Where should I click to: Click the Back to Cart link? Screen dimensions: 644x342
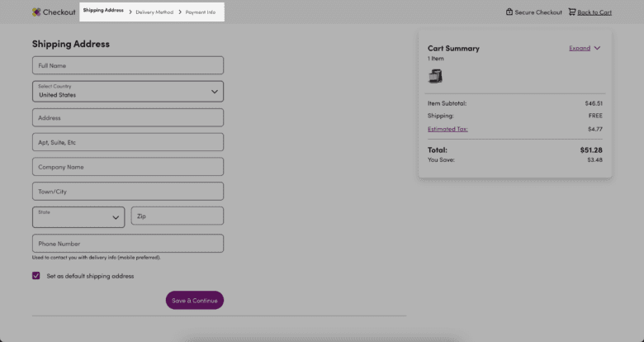594,12
